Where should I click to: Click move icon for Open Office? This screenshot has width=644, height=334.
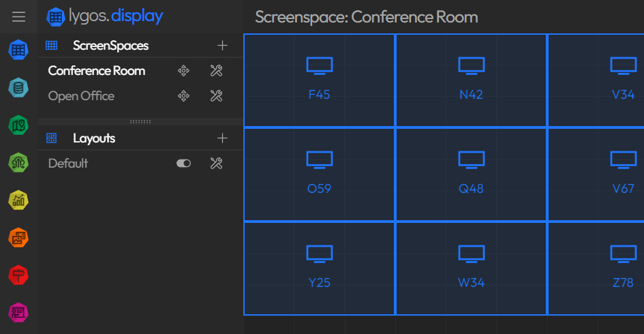pos(183,96)
